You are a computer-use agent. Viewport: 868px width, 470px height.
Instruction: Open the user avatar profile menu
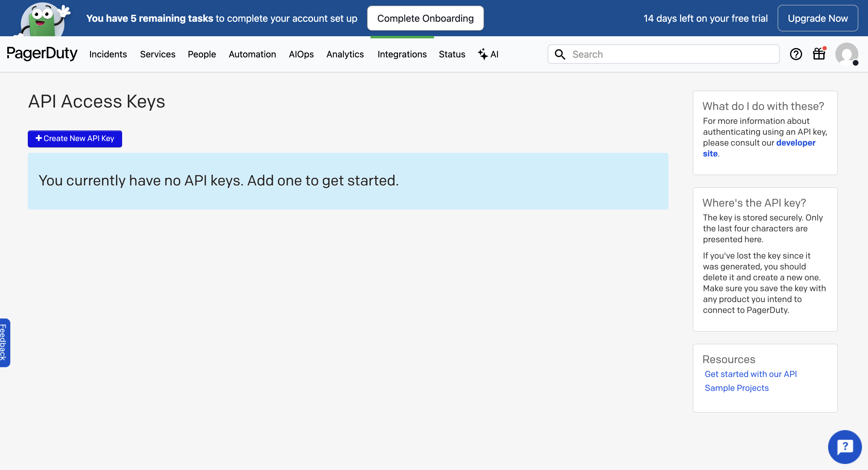coord(846,54)
